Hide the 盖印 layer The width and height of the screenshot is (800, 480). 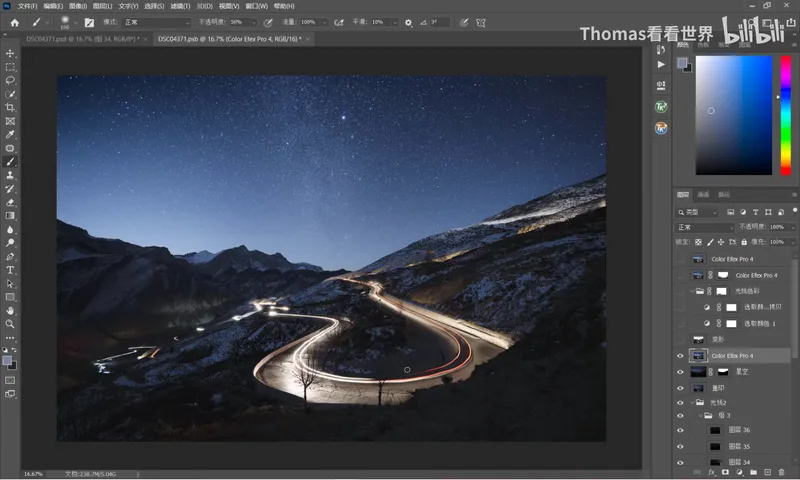(x=680, y=388)
